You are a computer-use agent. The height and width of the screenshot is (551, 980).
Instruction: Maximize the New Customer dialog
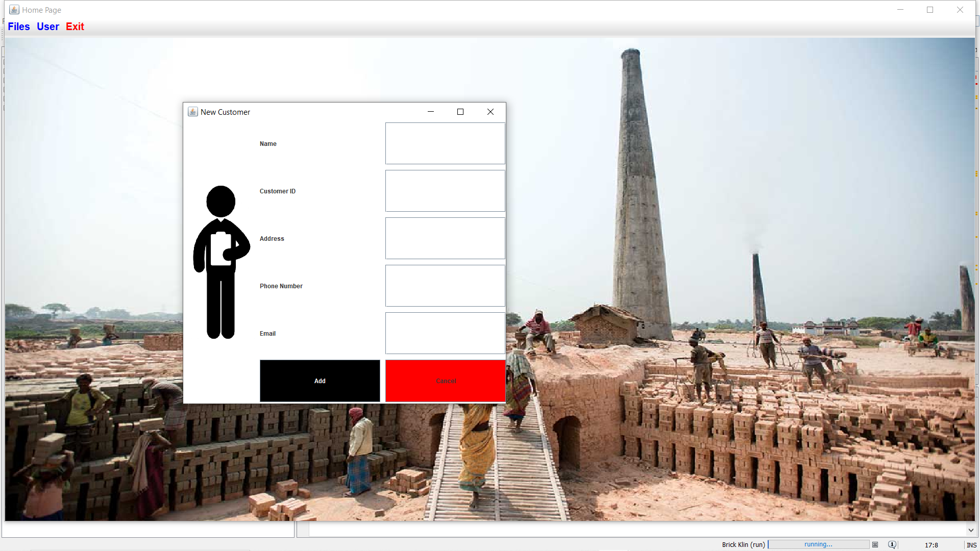(460, 112)
